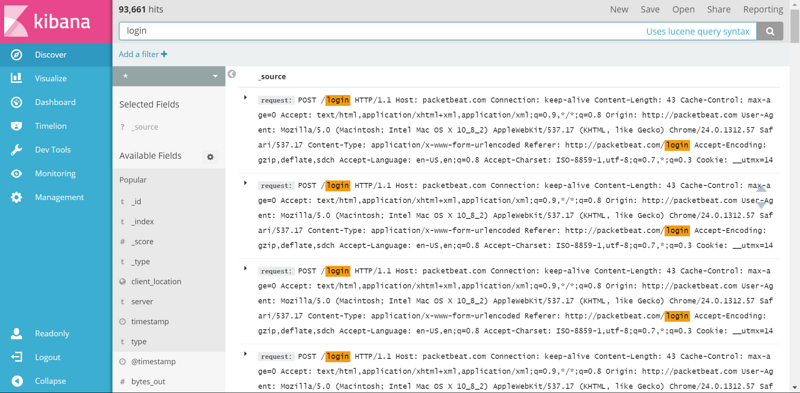
Task: Open Dev Tools wrench icon
Action: coord(16,150)
